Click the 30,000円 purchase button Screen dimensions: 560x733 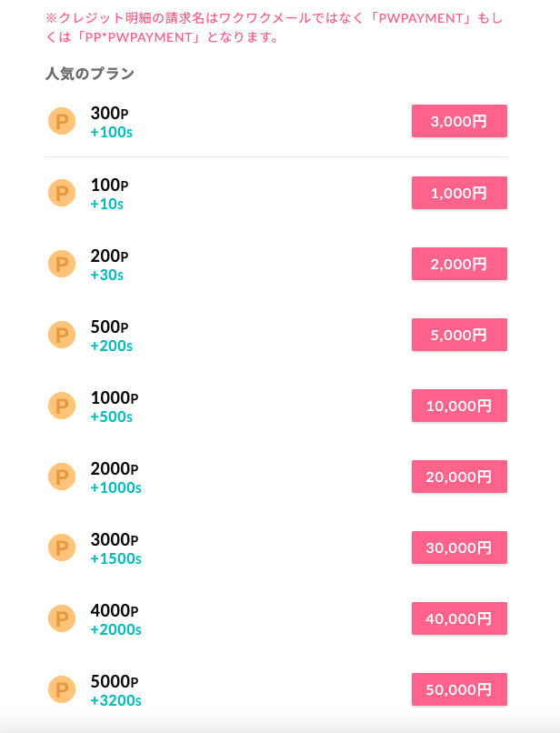click(x=459, y=547)
